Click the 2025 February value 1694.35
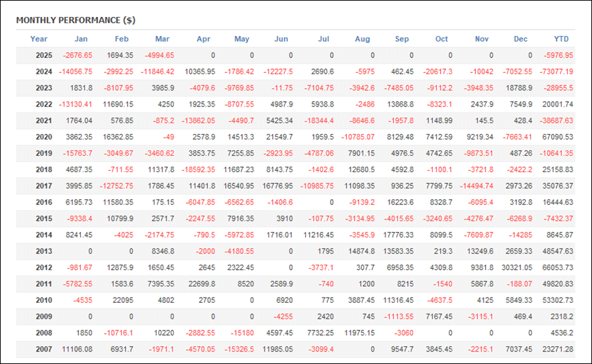The width and height of the screenshot is (592, 364). coord(120,55)
